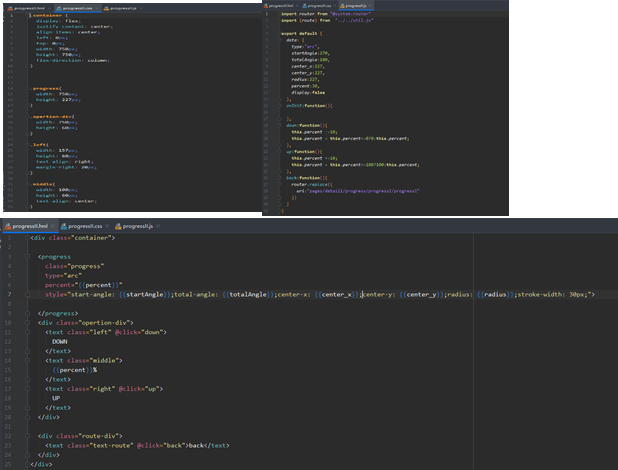This screenshot has height=470, width=618.
Task: Click hml file icon in top-right pane tab
Action: pos(266,6)
